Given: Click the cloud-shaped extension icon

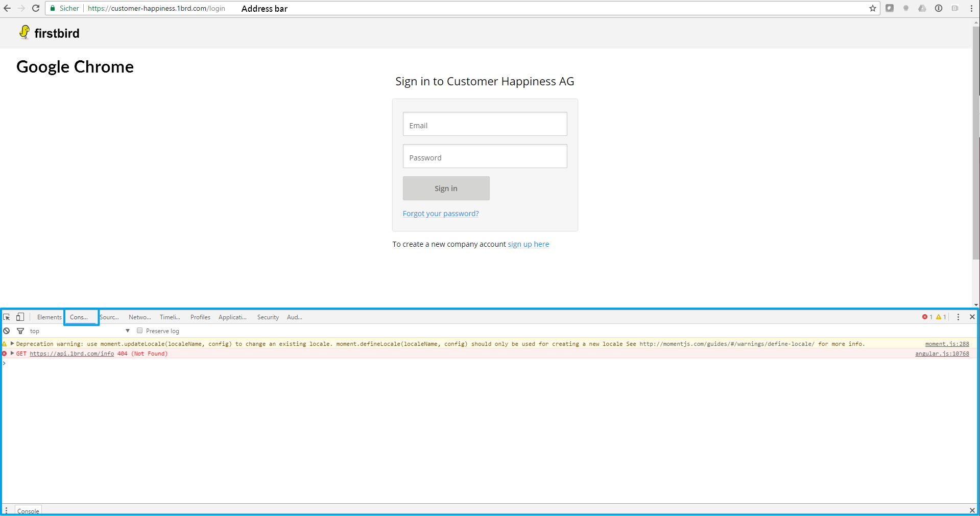Looking at the screenshot, I should pos(922,8).
